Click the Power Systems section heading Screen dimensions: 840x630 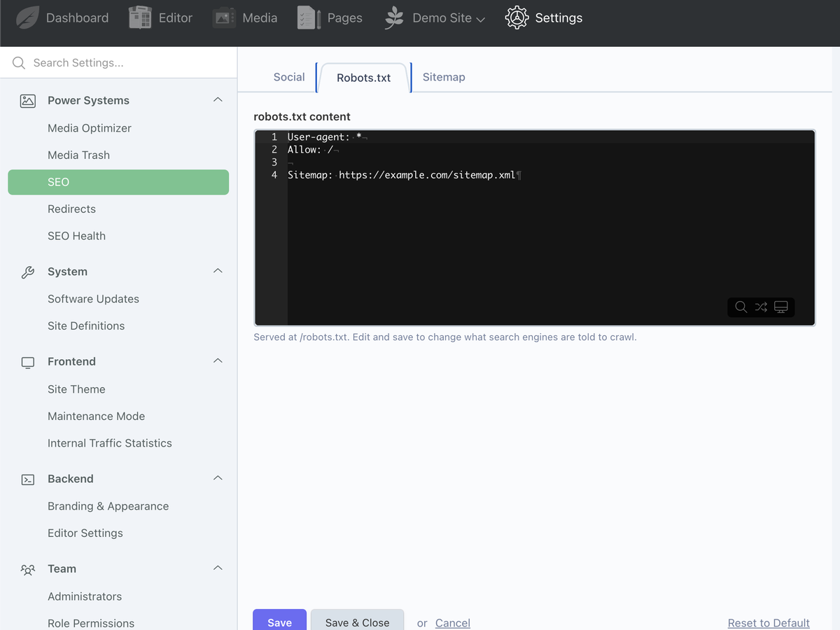(x=88, y=101)
